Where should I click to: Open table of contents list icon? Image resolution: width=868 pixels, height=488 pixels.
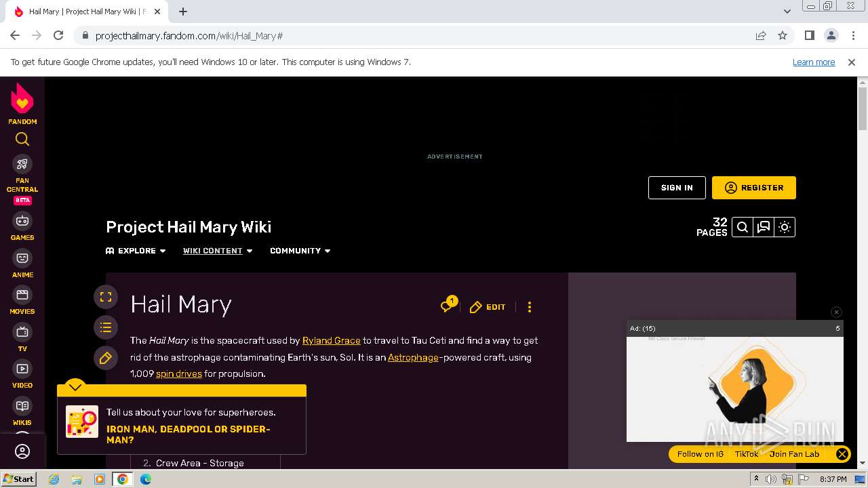click(x=106, y=328)
